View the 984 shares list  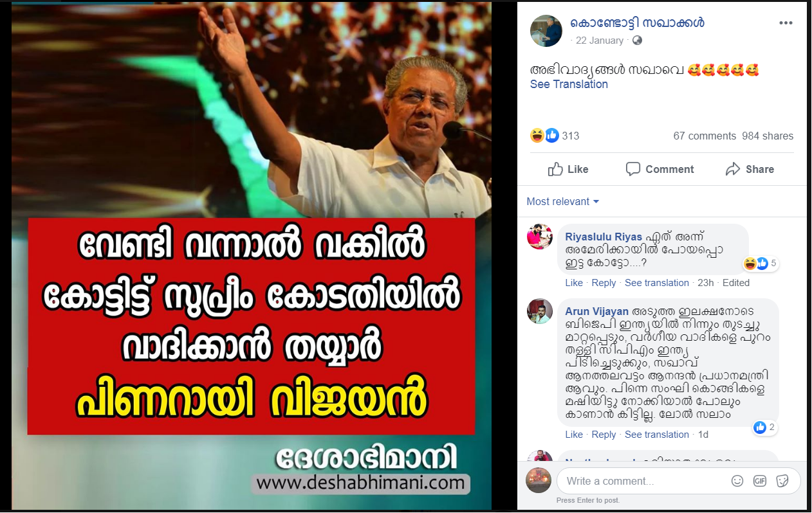point(768,136)
